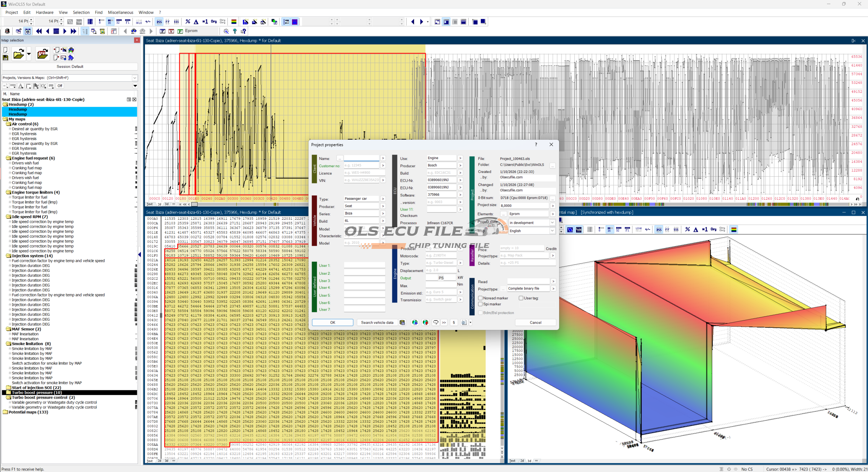
Task: Click the Search vehicle data button
Action: tap(377, 322)
